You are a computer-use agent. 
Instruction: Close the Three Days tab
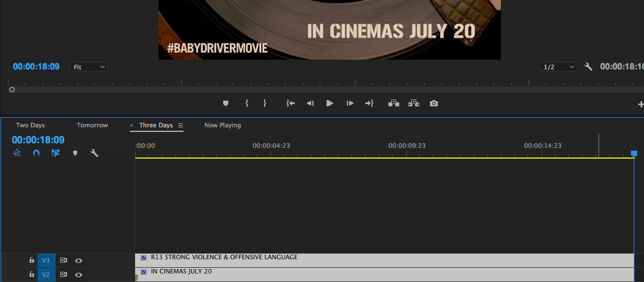131,126
